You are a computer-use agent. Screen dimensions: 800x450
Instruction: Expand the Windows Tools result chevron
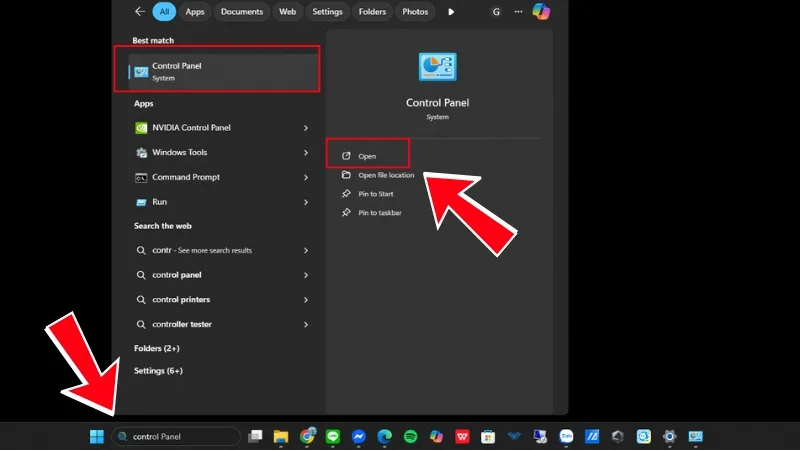tap(305, 153)
